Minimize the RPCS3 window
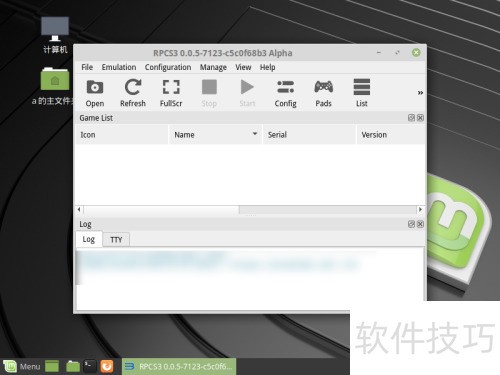 pos(379,52)
